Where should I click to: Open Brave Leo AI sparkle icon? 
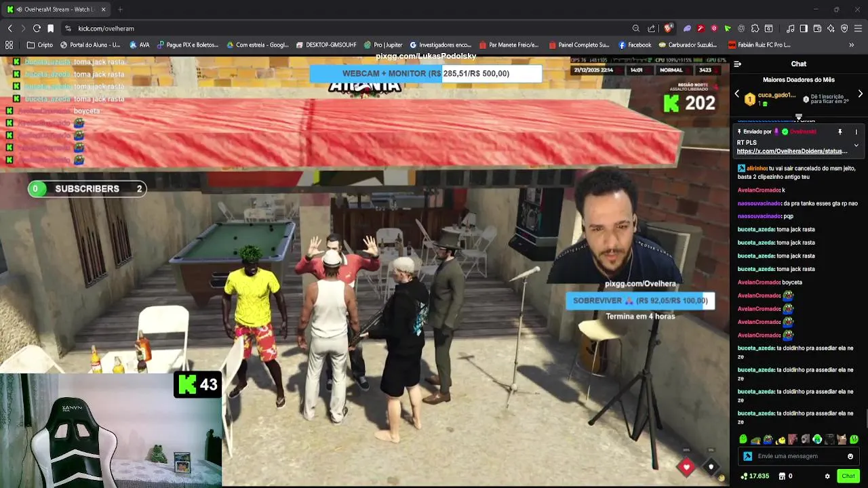[831, 28]
